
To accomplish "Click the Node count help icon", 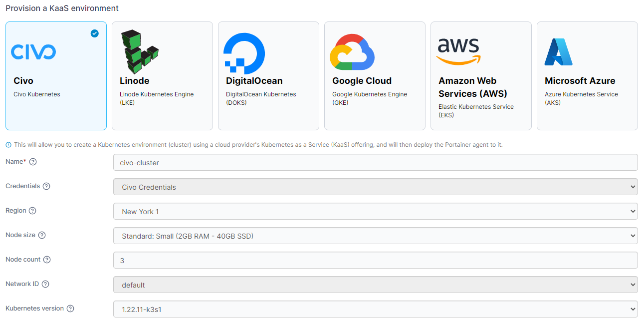I will (47, 259).
